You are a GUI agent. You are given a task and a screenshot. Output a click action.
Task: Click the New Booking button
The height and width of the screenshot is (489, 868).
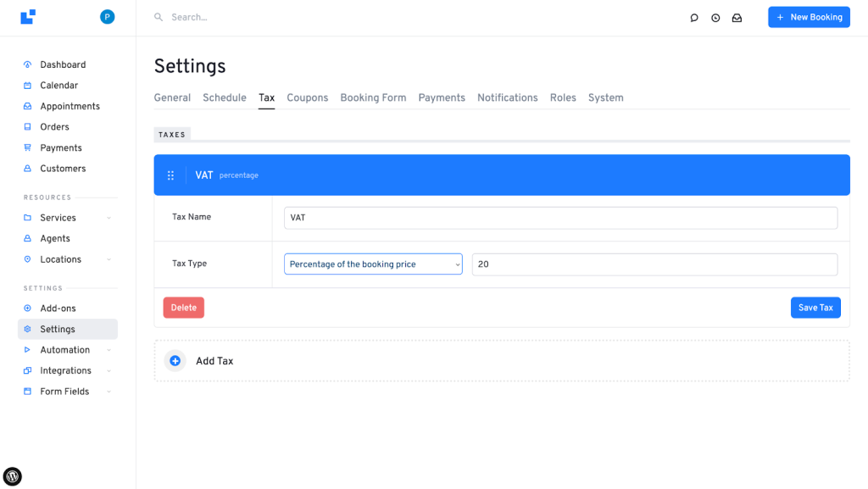click(x=809, y=17)
